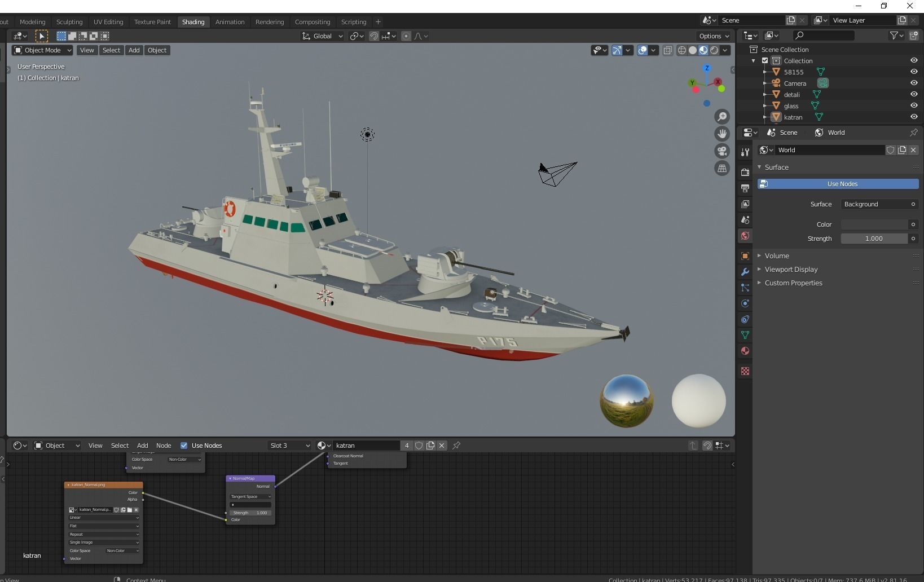The width and height of the screenshot is (924, 582).
Task: Switch to the Sculpting workspace tab
Action: [x=69, y=22]
